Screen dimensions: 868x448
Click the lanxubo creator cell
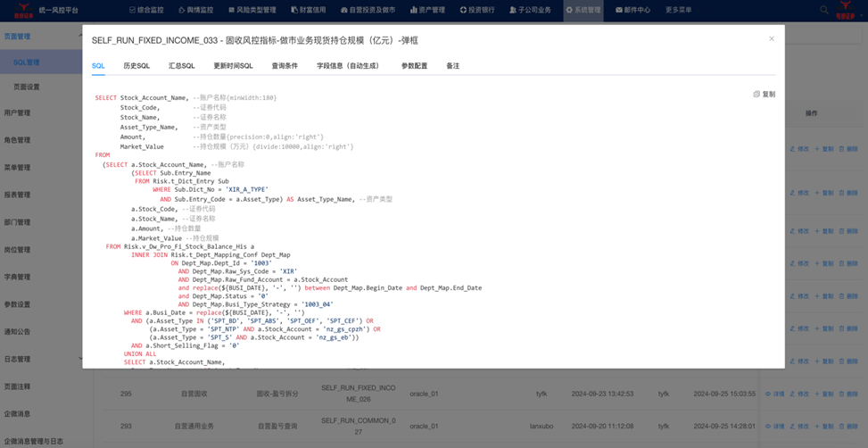click(x=541, y=427)
